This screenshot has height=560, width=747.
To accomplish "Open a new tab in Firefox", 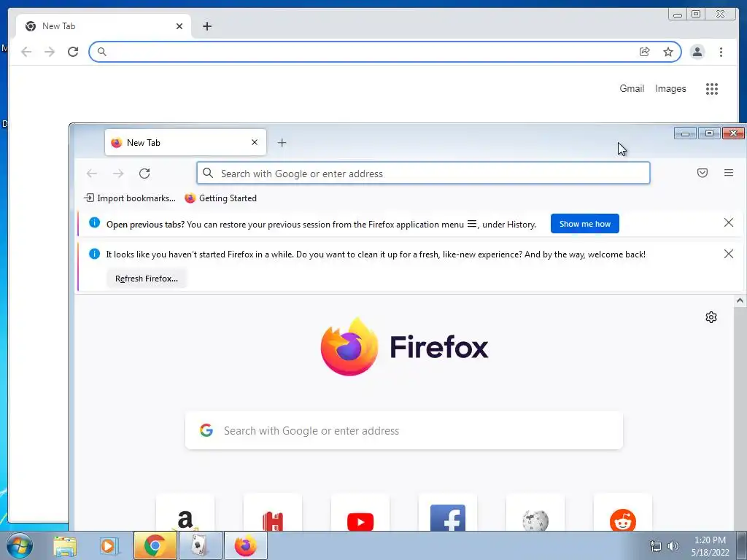I will (282, 142).
